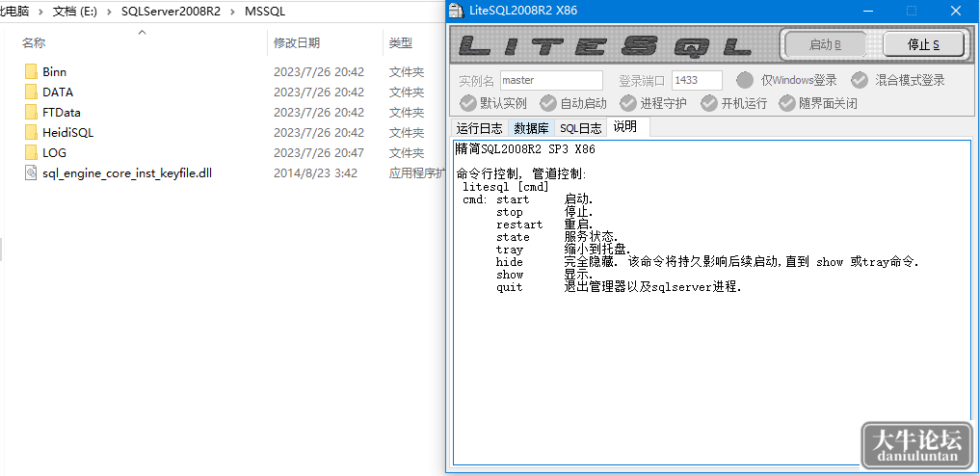
Task: Click the 精简SQL2008R2 SP3 X86 heading line
Action: (525, 150)
